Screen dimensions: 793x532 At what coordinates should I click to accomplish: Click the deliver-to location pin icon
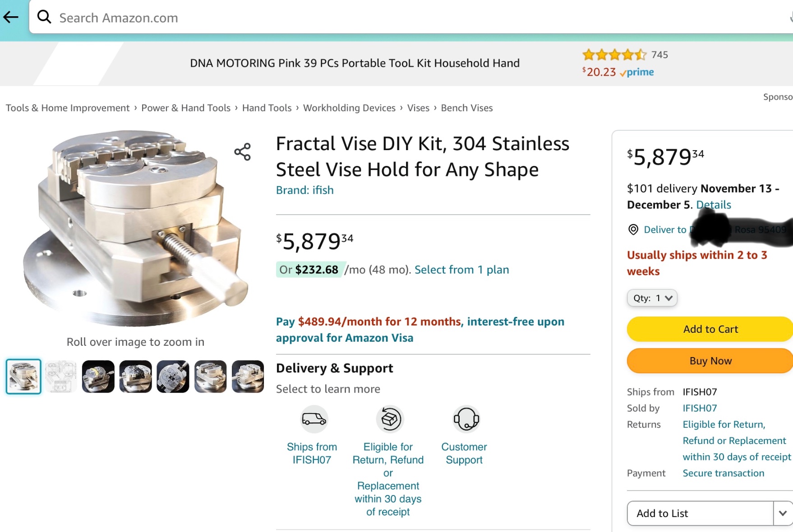[633, 229]
